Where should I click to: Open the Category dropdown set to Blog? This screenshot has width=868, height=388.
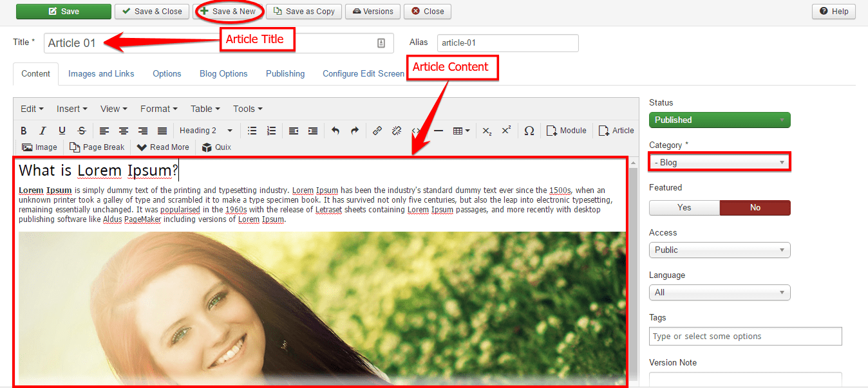[x=719, y=163]
